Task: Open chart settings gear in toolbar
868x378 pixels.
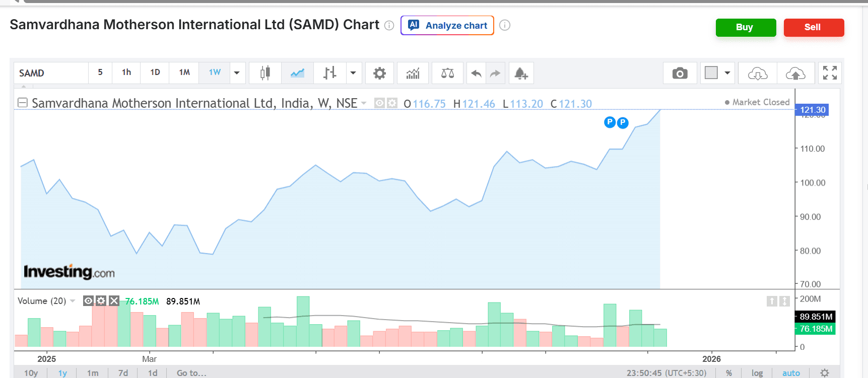Action: (379, 73)
